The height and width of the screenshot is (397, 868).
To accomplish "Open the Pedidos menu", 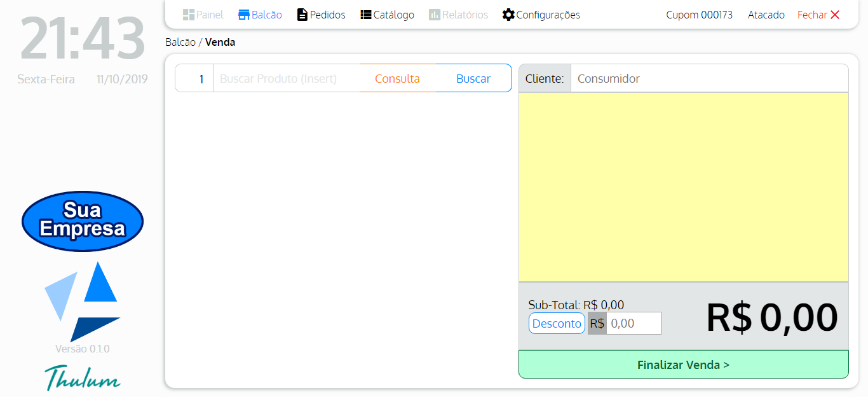I will pos(327,15).
